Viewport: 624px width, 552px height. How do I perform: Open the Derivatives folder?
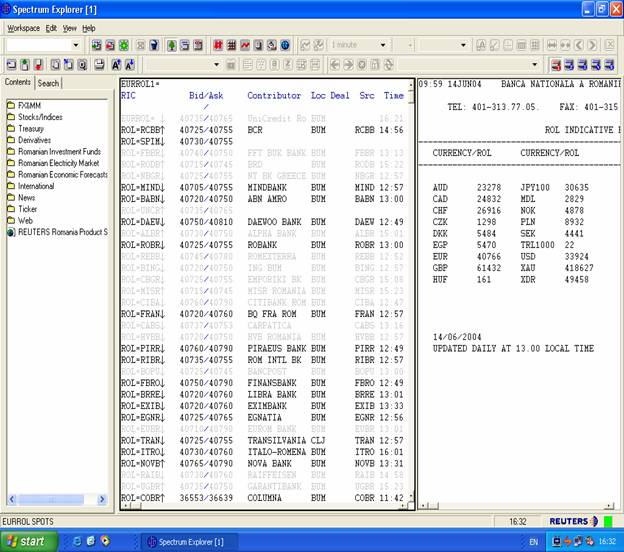tap(29, 140)
